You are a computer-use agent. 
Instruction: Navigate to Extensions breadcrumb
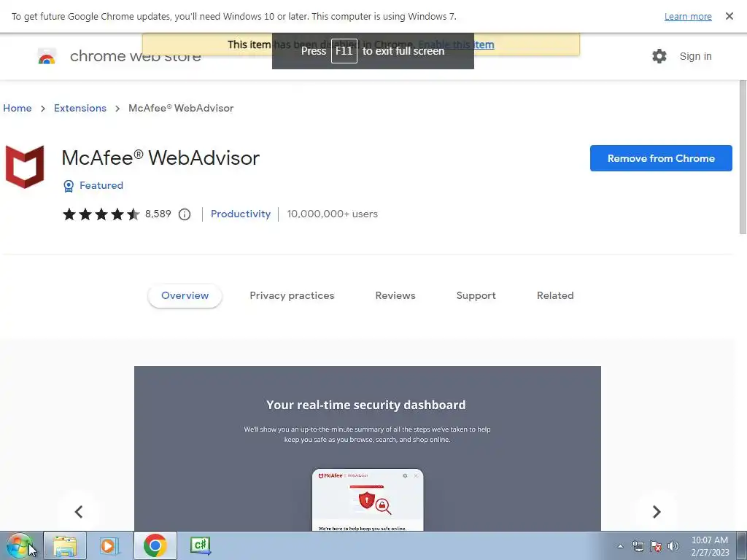click(80, 108)
